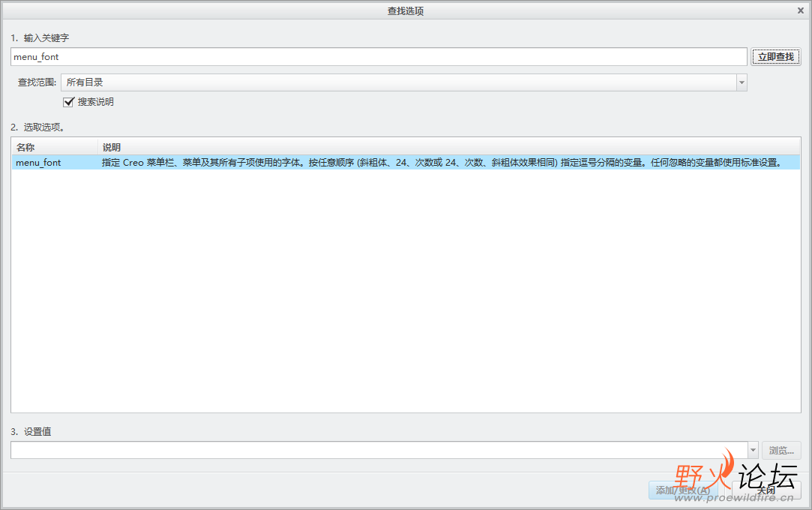Close the 查找选项 dialog with X

pos(801,10)
